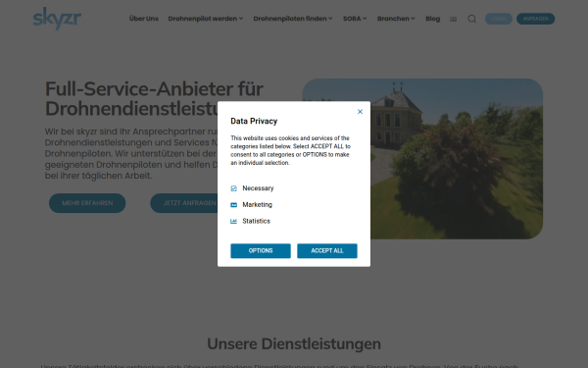This screenshot has height=368, width=588.
Task: Open the Blog page
Action: point(433,19)
